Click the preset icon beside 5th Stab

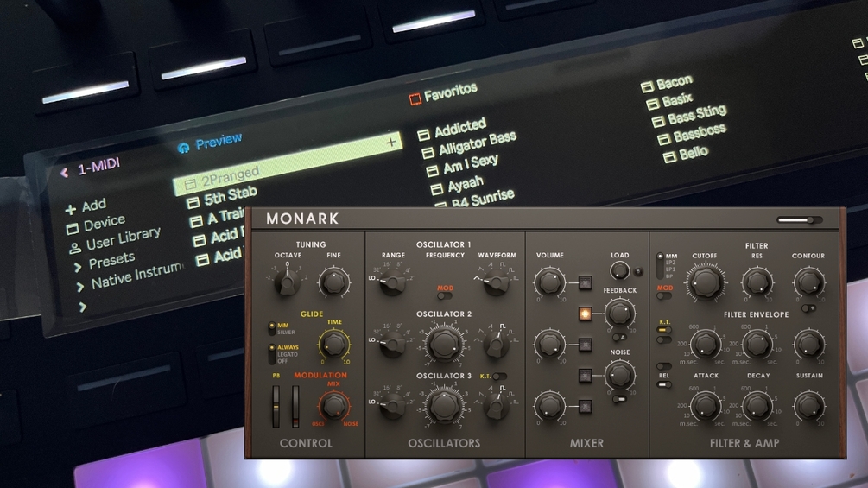tap(193, 202)
